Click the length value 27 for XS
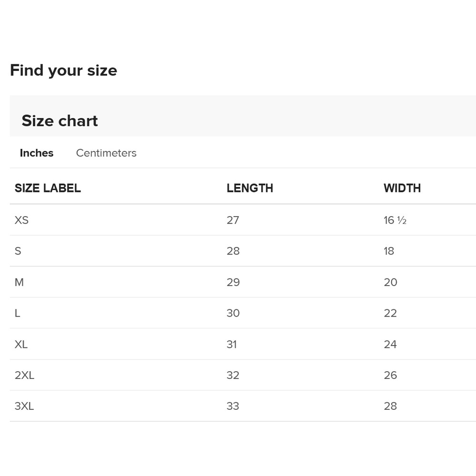The width and height of the screenshot is (476, 476). pos(233,220)
